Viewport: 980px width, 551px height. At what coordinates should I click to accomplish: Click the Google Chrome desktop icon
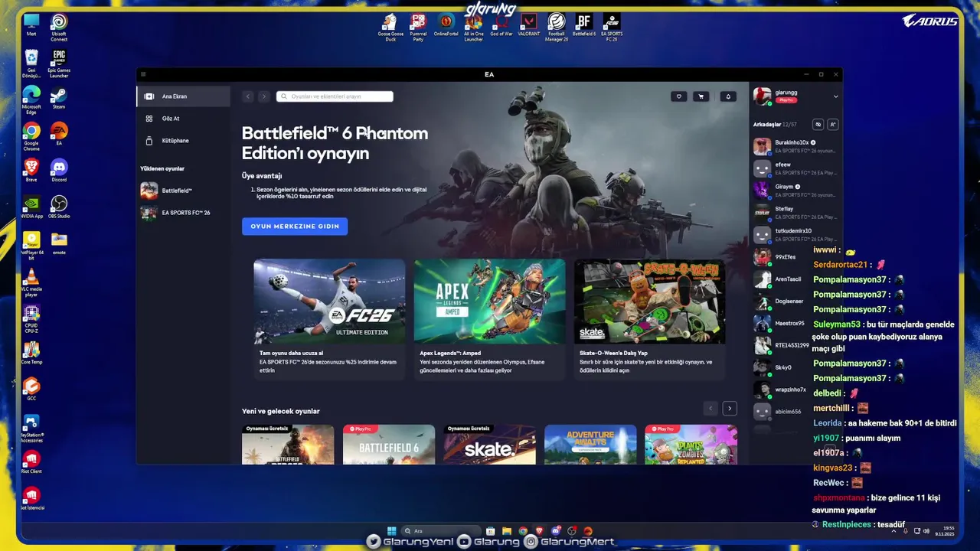point(31,135)
